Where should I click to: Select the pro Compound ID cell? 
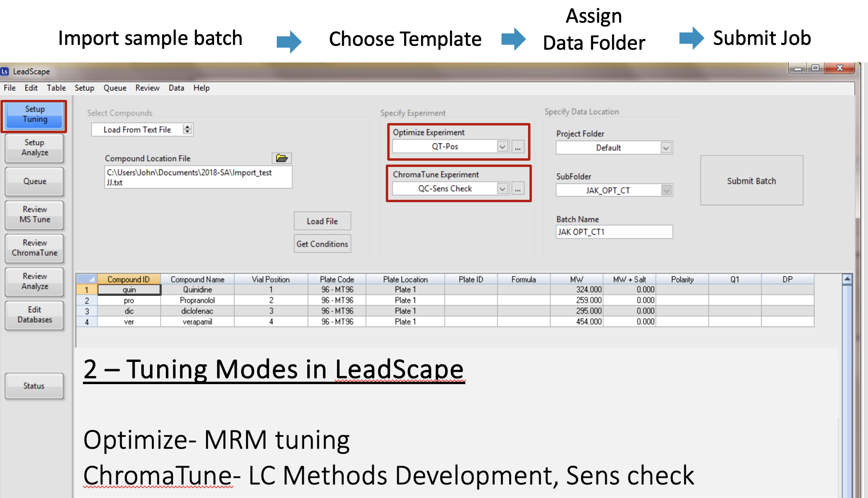coord(129,300)
